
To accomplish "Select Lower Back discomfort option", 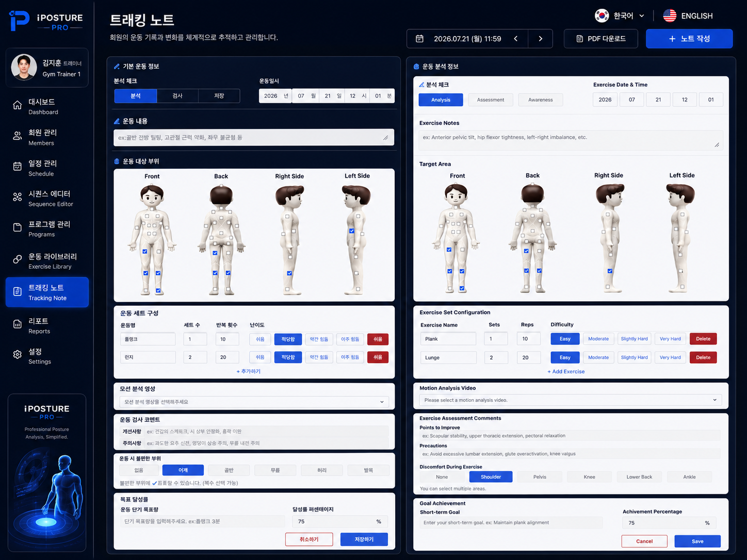I will [639, 477].
